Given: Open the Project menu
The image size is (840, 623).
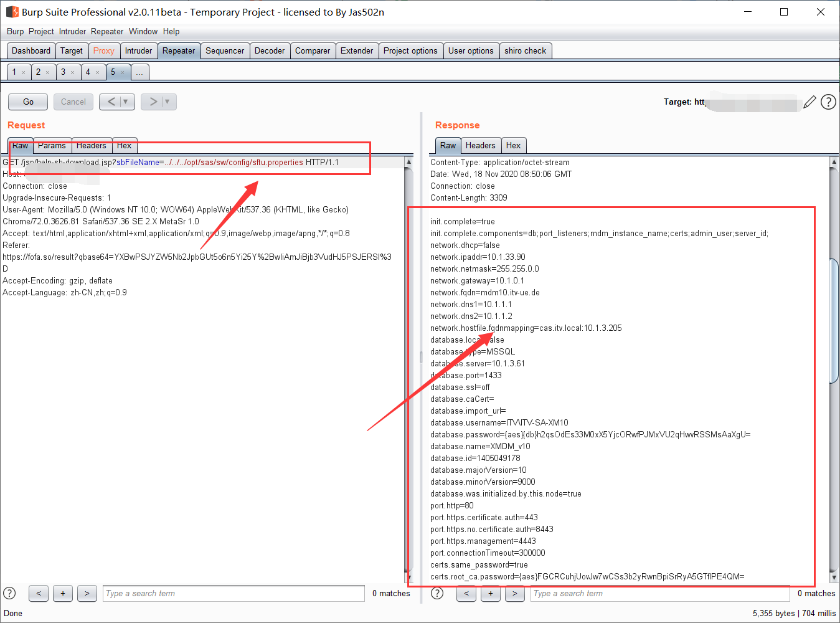Looking at the screenshot, I should [41, 31].
